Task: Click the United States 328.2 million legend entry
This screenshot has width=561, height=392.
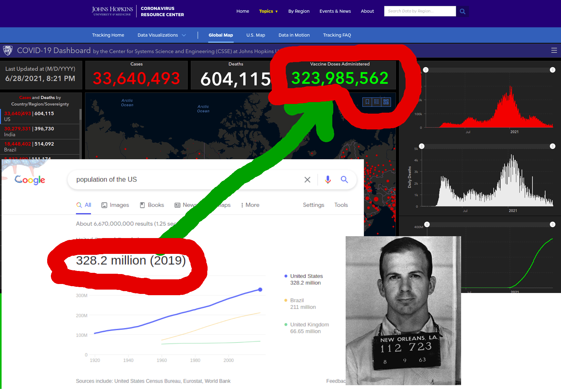Action: tap(304, 279)
